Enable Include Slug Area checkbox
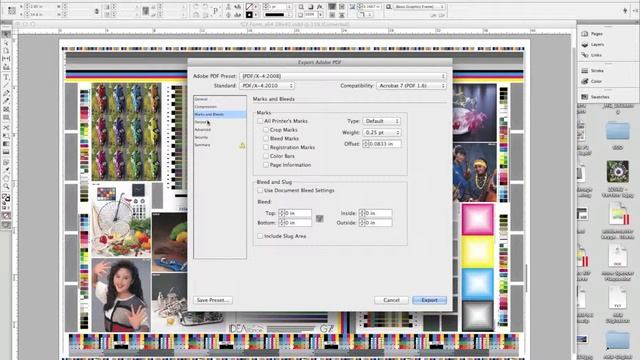The height and width of the screenshot is (360, 640). point(260,236)
